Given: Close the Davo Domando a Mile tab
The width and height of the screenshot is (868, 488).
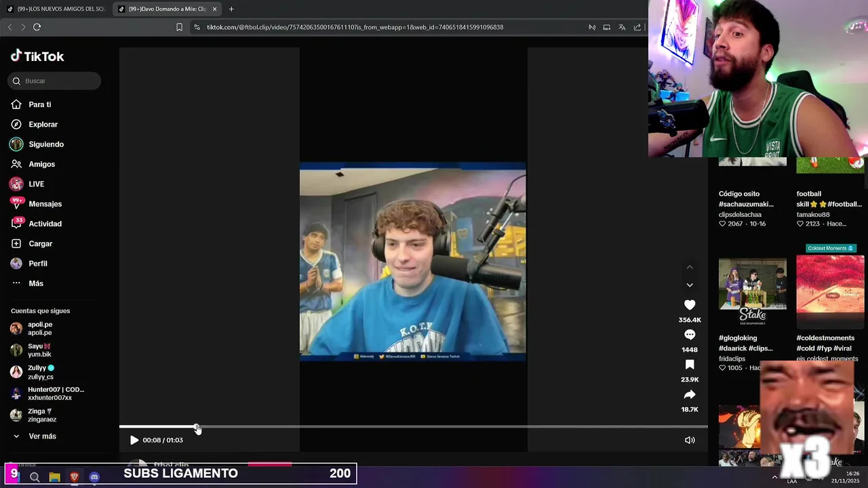Looking at the screenshot, I should [x=215, y=9].
